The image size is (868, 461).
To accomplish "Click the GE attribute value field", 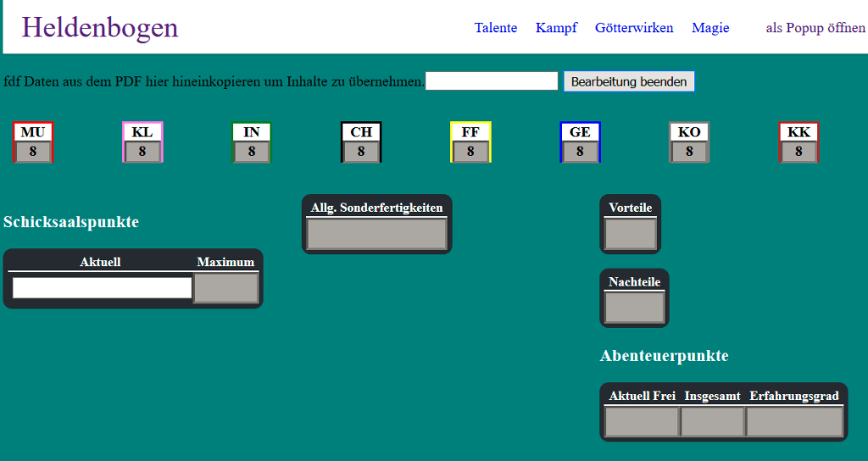I will 580,152.
